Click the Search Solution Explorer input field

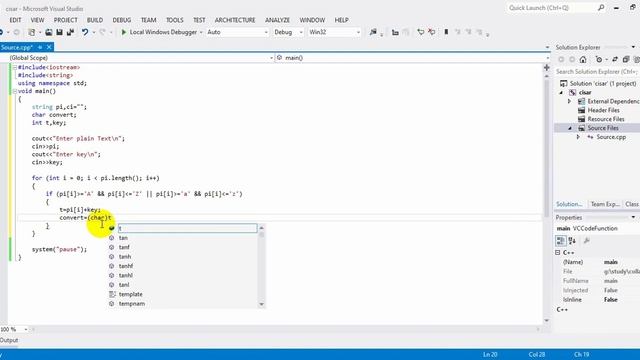[x=597, y=72]
